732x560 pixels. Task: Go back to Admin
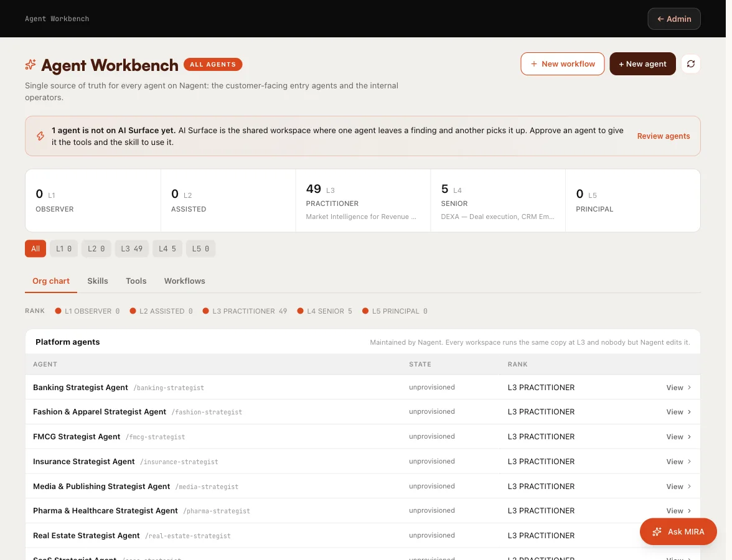pos(674,19)
